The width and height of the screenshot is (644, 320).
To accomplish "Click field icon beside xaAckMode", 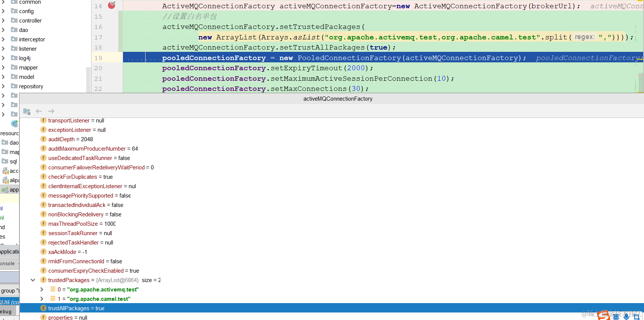I will (x=44, y=252).
